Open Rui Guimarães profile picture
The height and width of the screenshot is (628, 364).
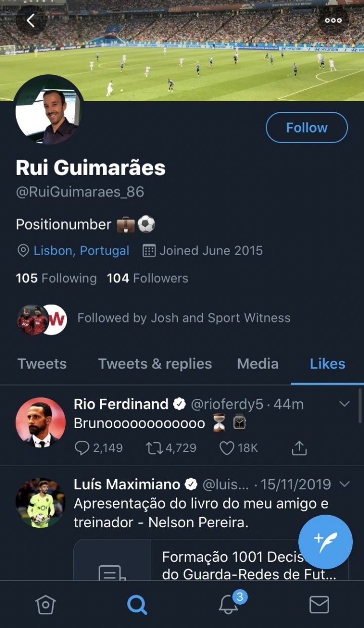49,110
